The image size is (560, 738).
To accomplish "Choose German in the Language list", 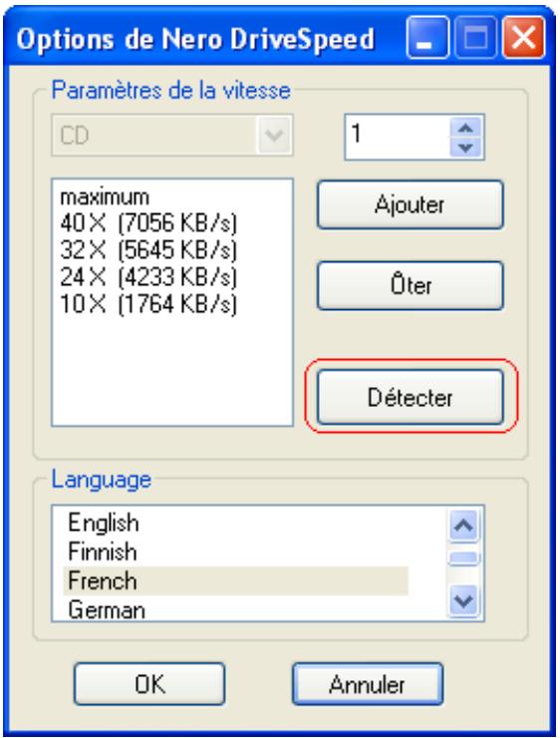I will [x=235, y=609].
